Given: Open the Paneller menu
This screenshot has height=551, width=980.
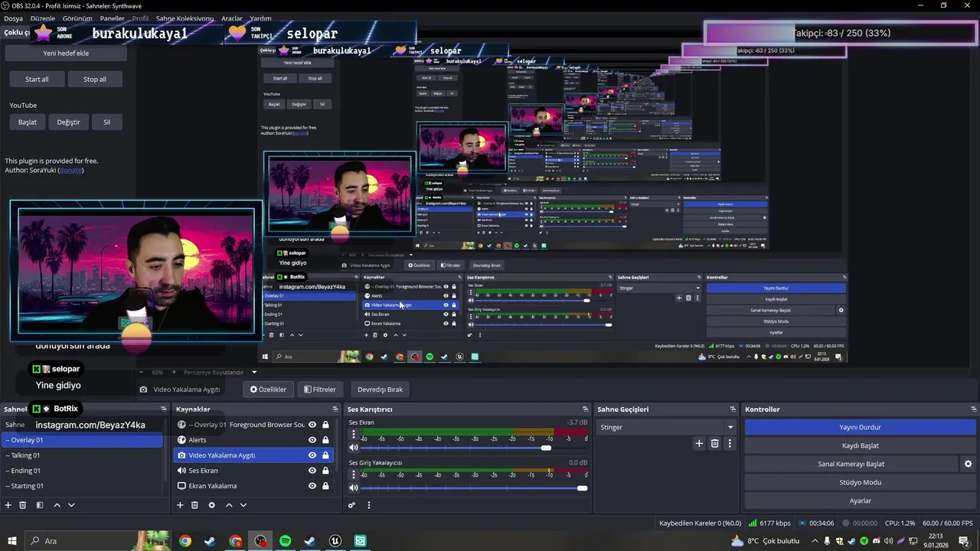Looking at the screenshot, I should point(113,18).
